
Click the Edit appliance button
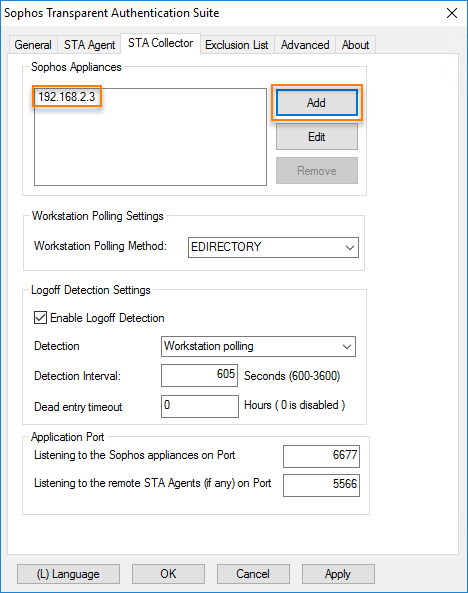317,137
